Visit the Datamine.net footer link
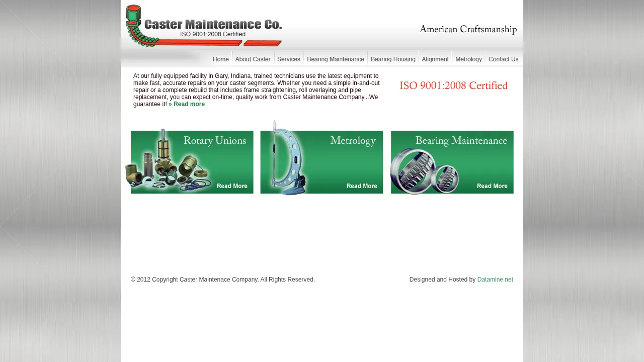644x362 pixels. [x=495, y=280]
